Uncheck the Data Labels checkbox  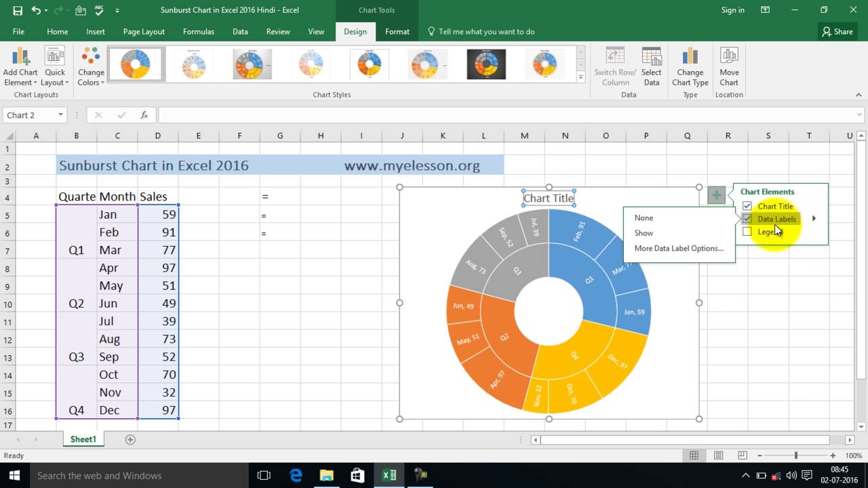[747, 219]
